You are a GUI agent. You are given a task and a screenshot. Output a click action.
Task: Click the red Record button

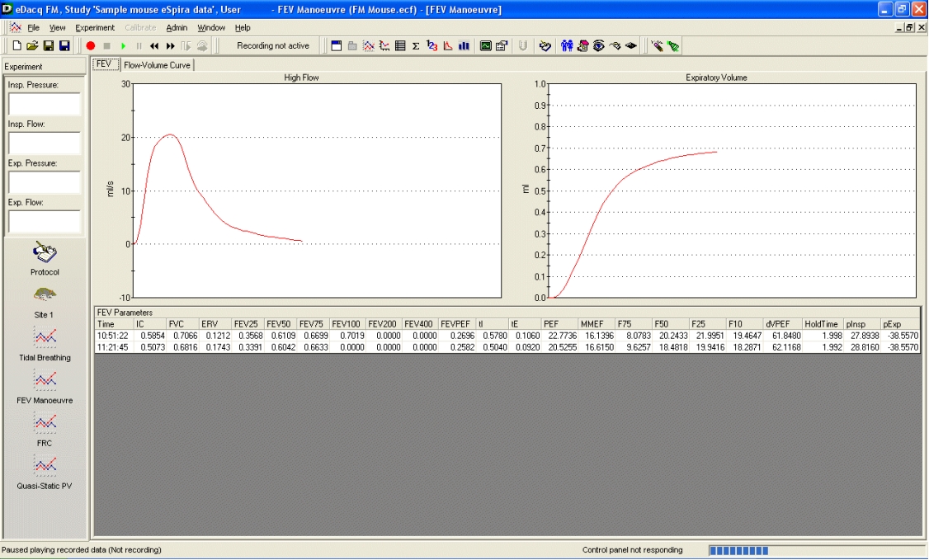(91, 46)
